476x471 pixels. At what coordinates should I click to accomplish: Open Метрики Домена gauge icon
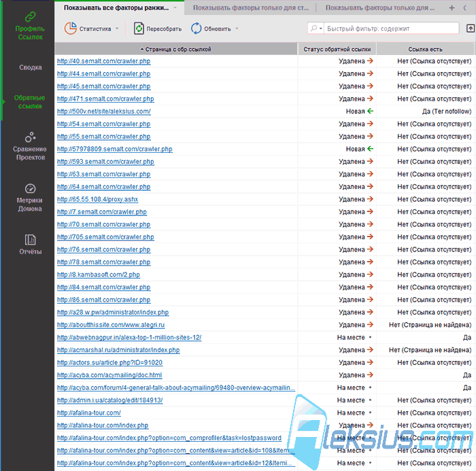point(30,188)
